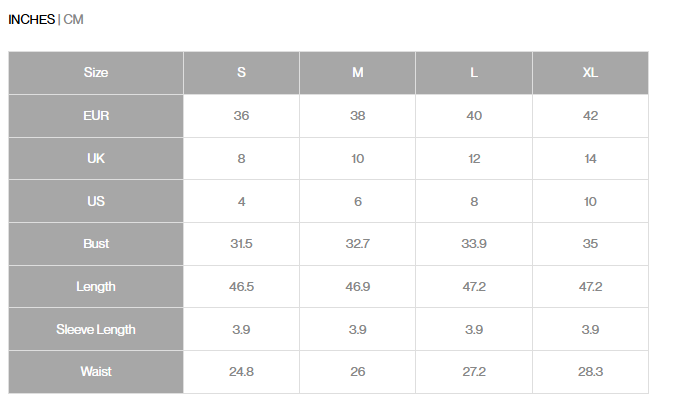This screenshot has height=411, width=696.
Task: Click waist value 28.3 cell
Action: (590, 372)
